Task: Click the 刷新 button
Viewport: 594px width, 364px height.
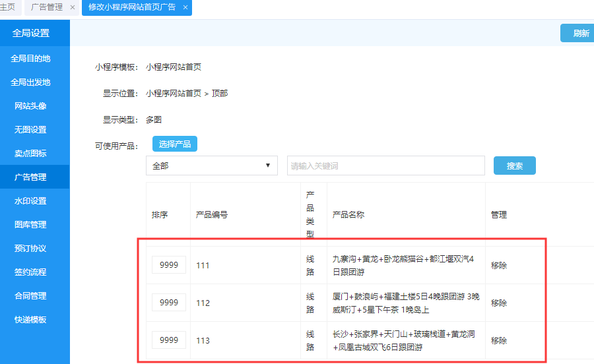Action: 579,34
